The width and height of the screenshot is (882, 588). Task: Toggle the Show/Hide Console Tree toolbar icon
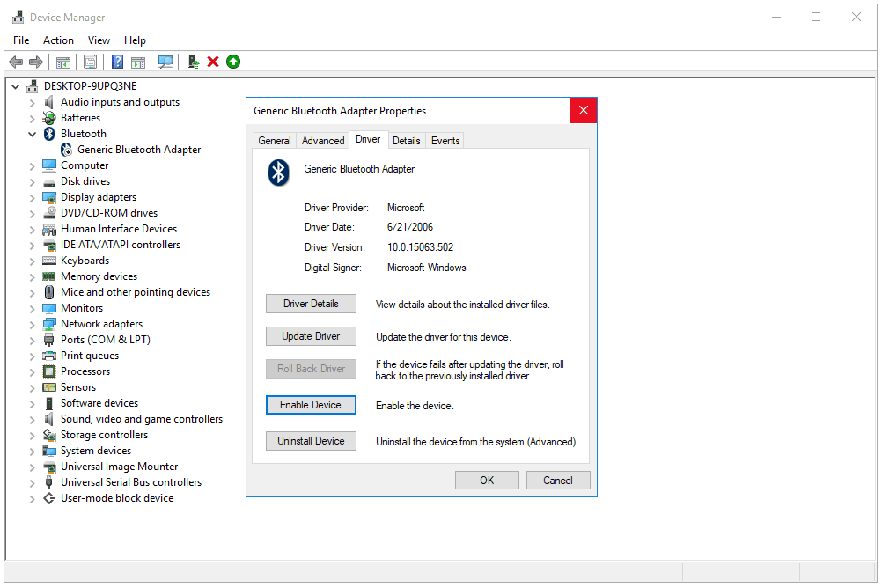pyautogui.click(x=63, y=62)
